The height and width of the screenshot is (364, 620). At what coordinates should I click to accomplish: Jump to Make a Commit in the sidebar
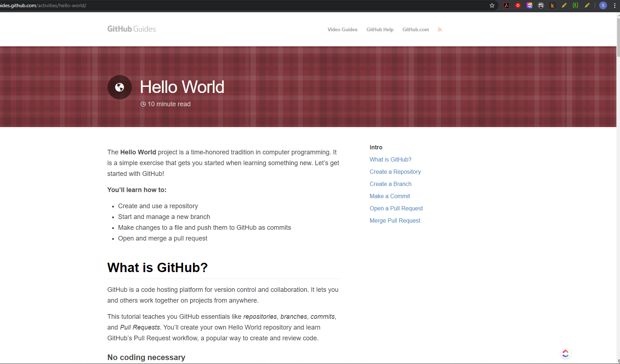click(390, 196)
